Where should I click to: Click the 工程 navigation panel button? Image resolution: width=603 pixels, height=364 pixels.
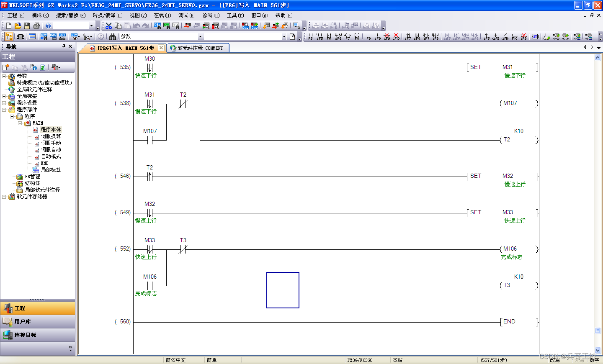pos(38,308)
